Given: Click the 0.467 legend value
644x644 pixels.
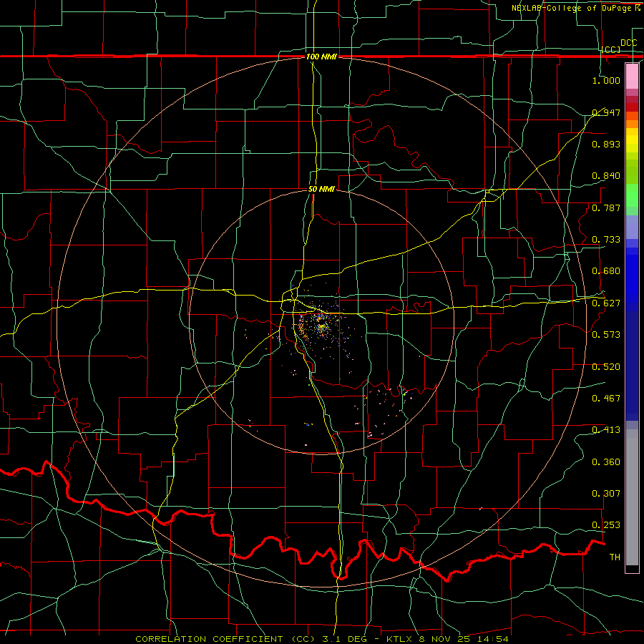Looking at the screenshot, I should point(606,399).
